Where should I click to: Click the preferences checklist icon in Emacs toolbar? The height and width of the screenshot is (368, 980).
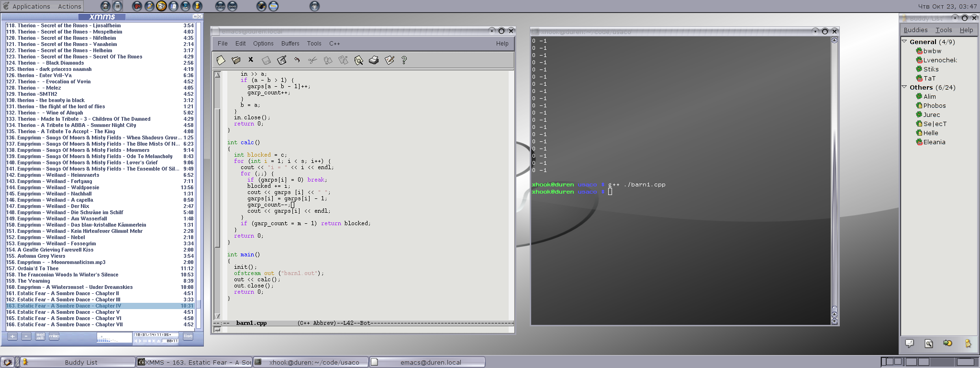click(389, 60)
